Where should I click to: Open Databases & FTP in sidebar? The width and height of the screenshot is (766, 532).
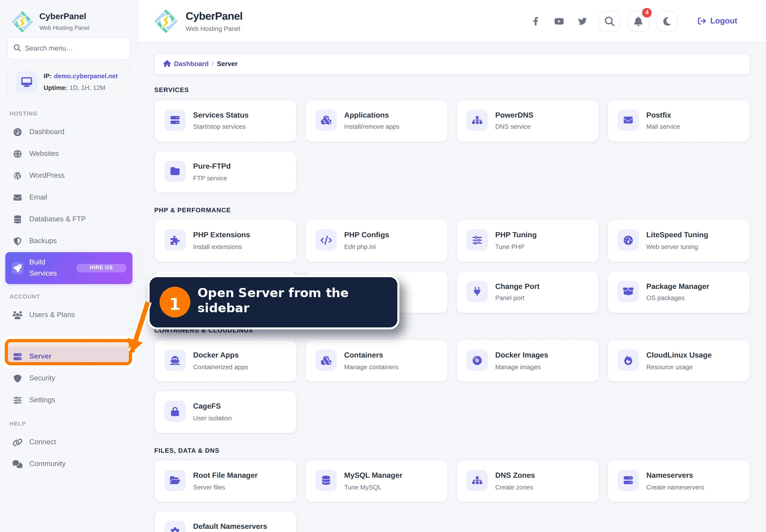coord(69,219)
